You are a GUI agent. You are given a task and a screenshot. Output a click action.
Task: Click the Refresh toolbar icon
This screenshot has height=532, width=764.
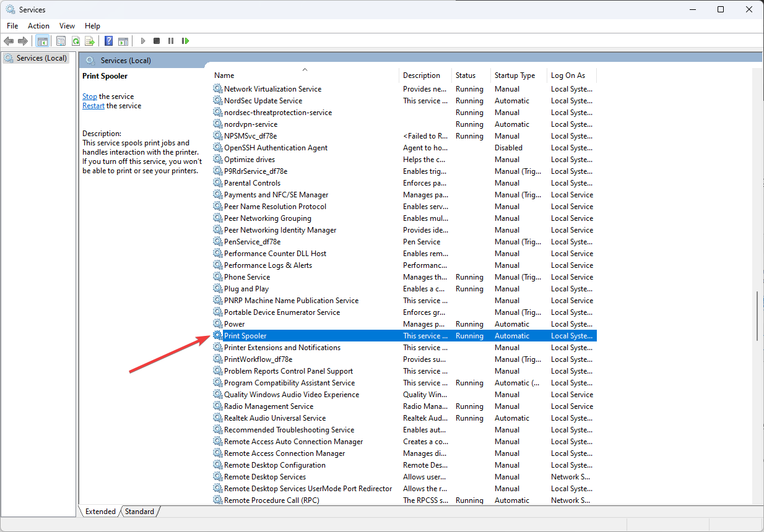[x=76, y=41]
